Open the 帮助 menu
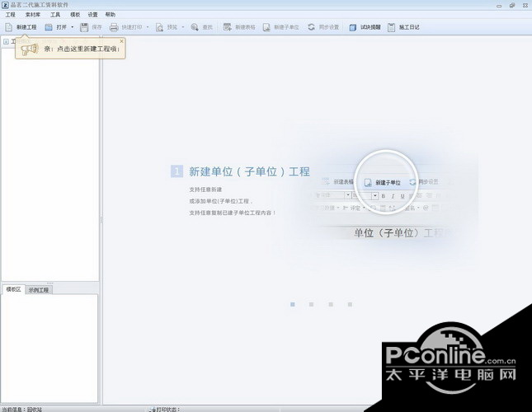This screenshot has height=412, width=532. click(x=111, y=15)
